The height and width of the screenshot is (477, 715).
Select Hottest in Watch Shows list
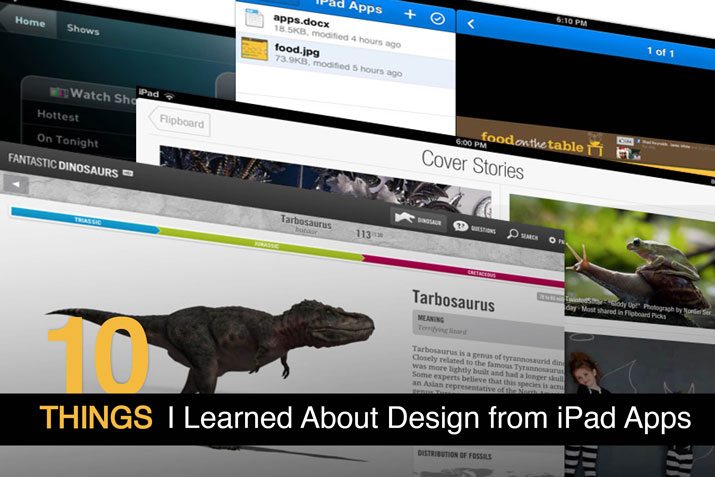[58, 116]
